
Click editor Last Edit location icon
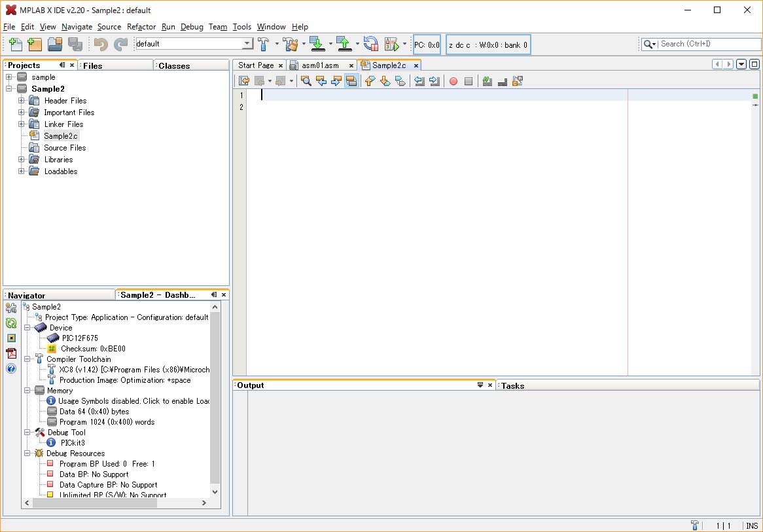point(244,81)
